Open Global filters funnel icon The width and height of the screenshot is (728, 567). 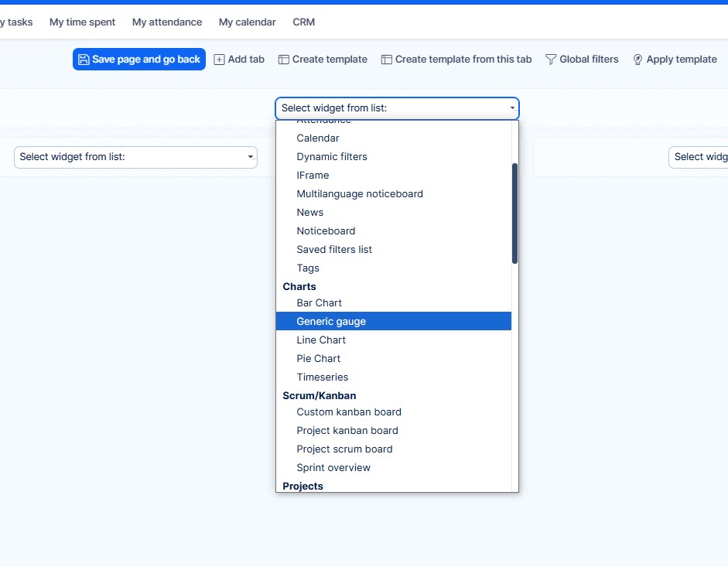click(x=551, y=60)
